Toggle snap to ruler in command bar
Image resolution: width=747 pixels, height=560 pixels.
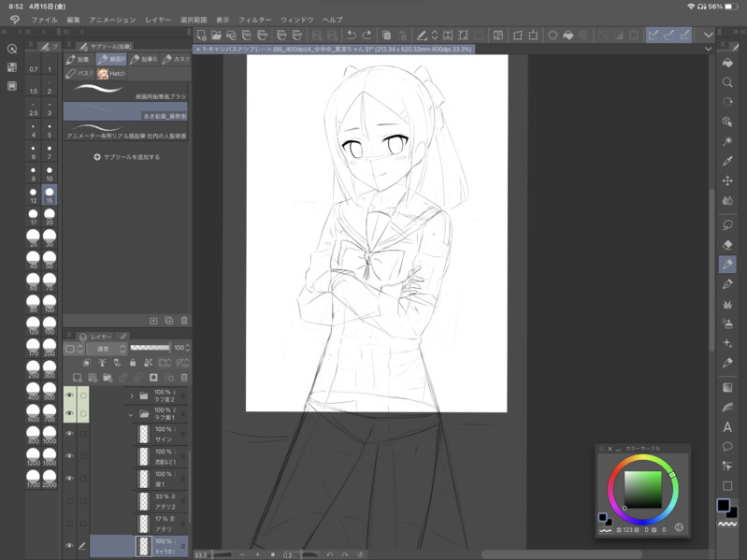[x=654, y=36]
